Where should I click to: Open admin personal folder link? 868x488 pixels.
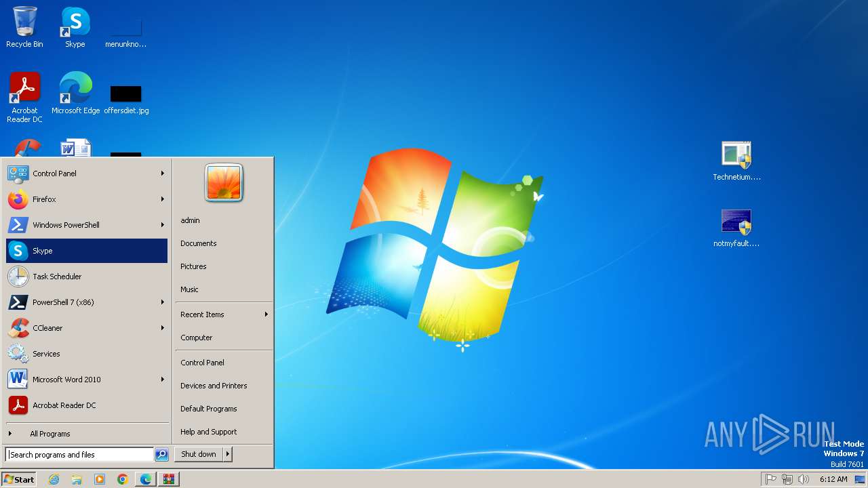click(224, 220)
